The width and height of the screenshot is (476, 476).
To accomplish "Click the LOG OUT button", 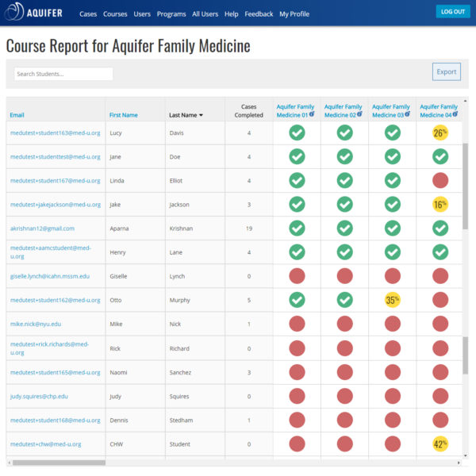I will coord(453,12).
